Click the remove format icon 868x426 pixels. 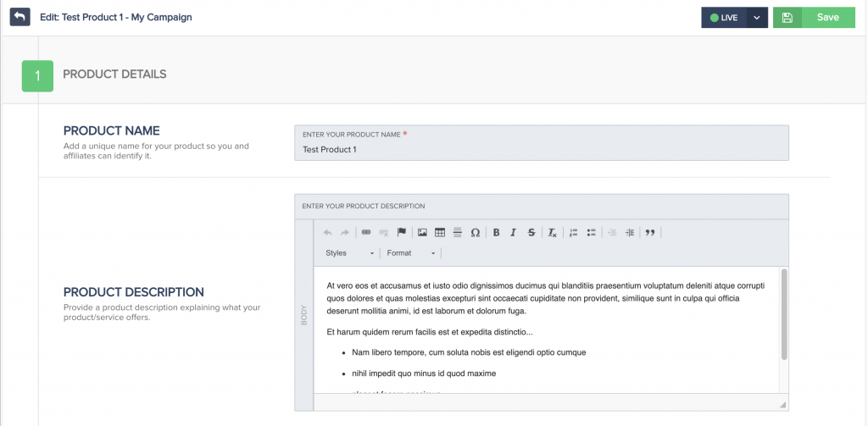(x=552, y=232)
